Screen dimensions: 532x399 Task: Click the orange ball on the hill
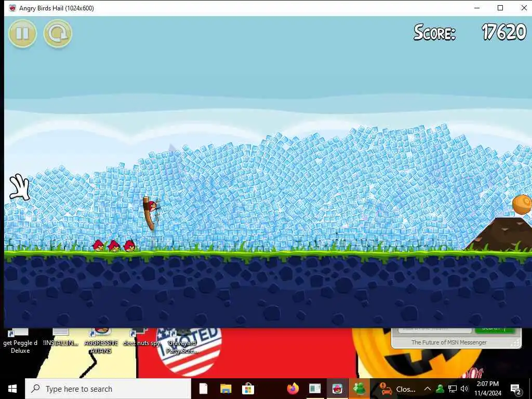coord(522,204)
